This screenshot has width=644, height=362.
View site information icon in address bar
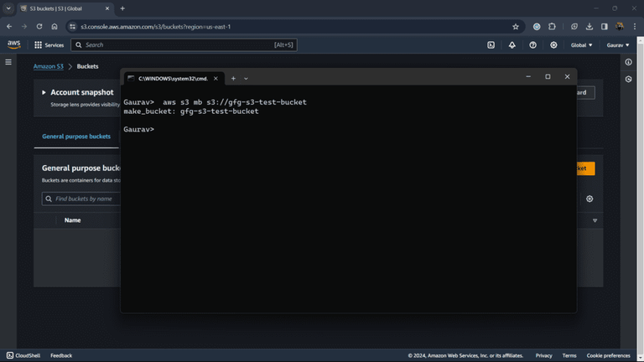click(x=73, y=27)
